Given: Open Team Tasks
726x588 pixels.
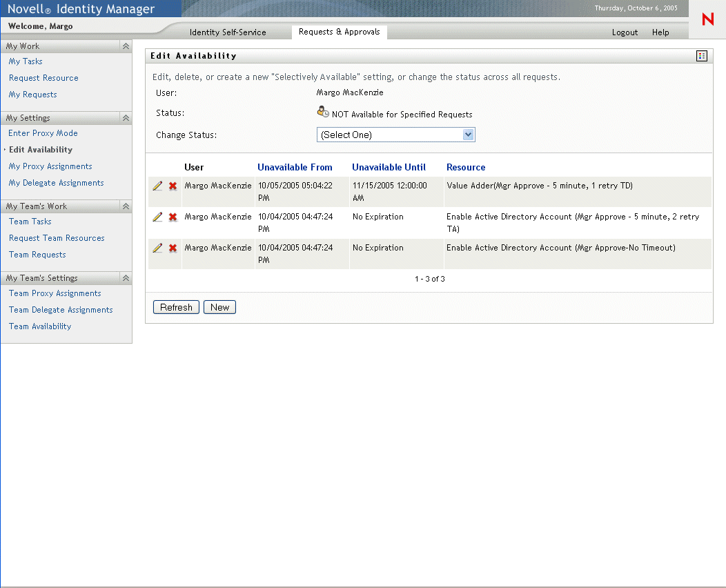Looking at the screenshot, I should [x=30, y=222].
